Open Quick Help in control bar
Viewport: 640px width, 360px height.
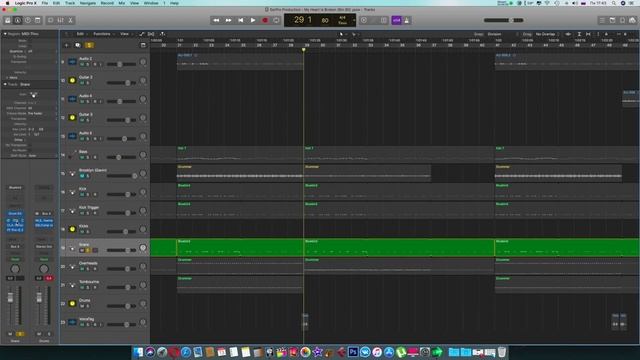[x=28, y=20]
